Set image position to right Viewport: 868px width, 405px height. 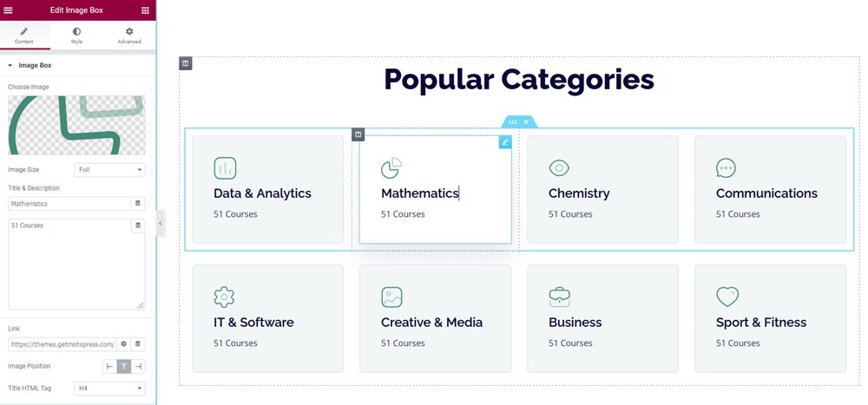(x=138, y=366)
